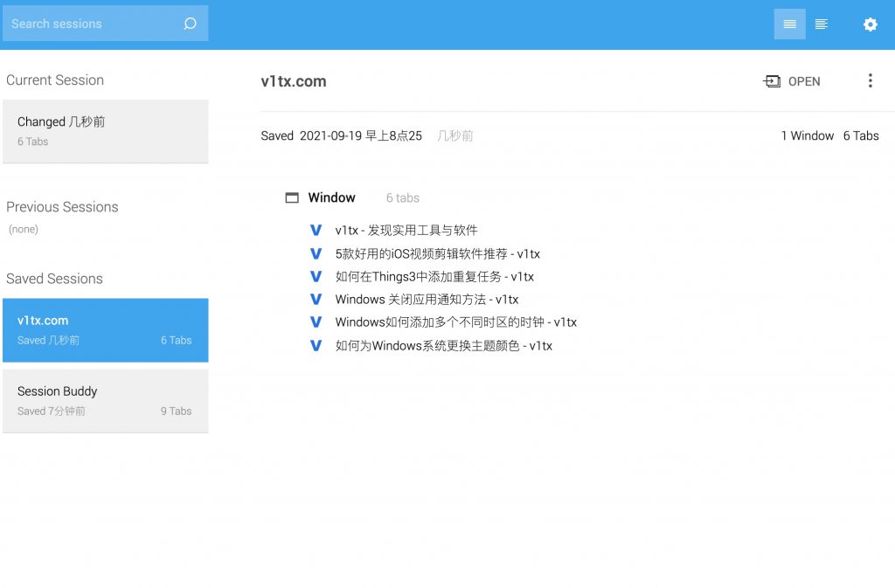Screen dimensions: 895x588
Task: Click the open-in-window arrow icon beside OPEN
Action: coord(772,81)
